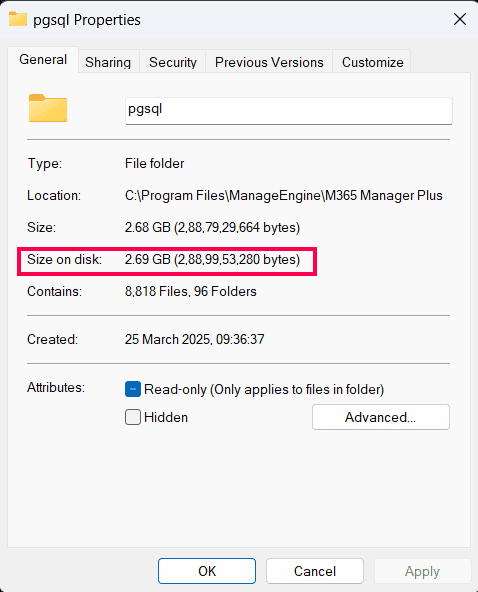This screenshot has width=478, height=592.
Task: Click the small folder icon in title bar
Action: pos(18,19)
